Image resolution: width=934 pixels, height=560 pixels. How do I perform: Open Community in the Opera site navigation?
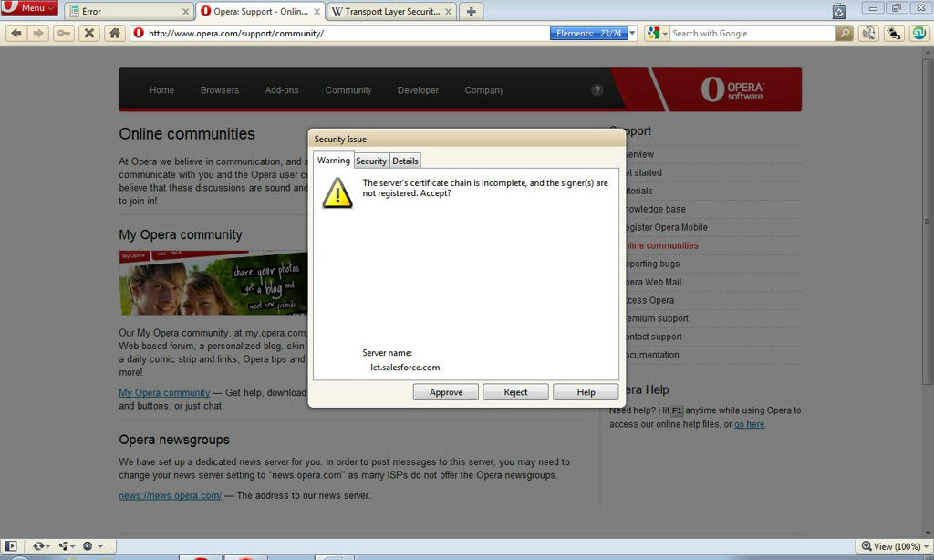(348, 90)
